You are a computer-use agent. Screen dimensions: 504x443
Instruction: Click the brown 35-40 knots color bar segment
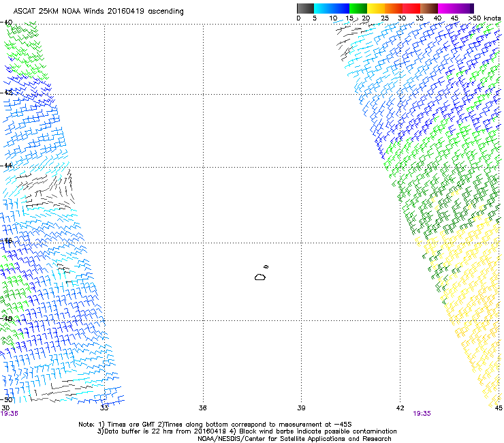(429, 8)
